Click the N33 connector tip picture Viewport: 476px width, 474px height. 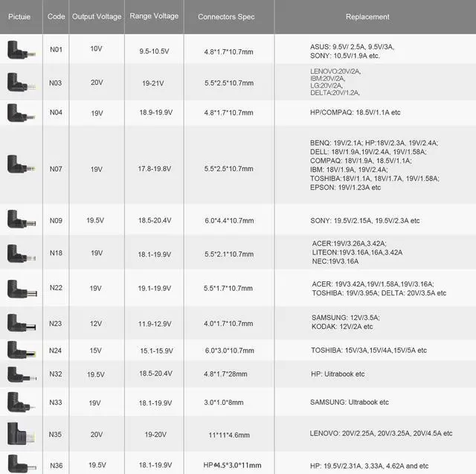tap(21, 402)
